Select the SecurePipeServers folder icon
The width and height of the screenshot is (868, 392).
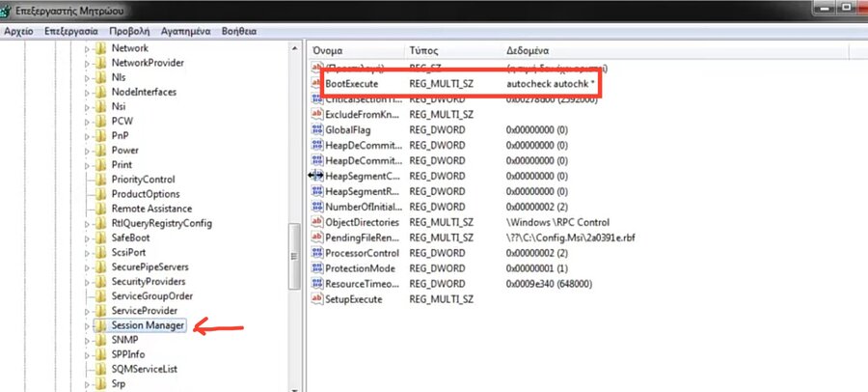point(100,266)
